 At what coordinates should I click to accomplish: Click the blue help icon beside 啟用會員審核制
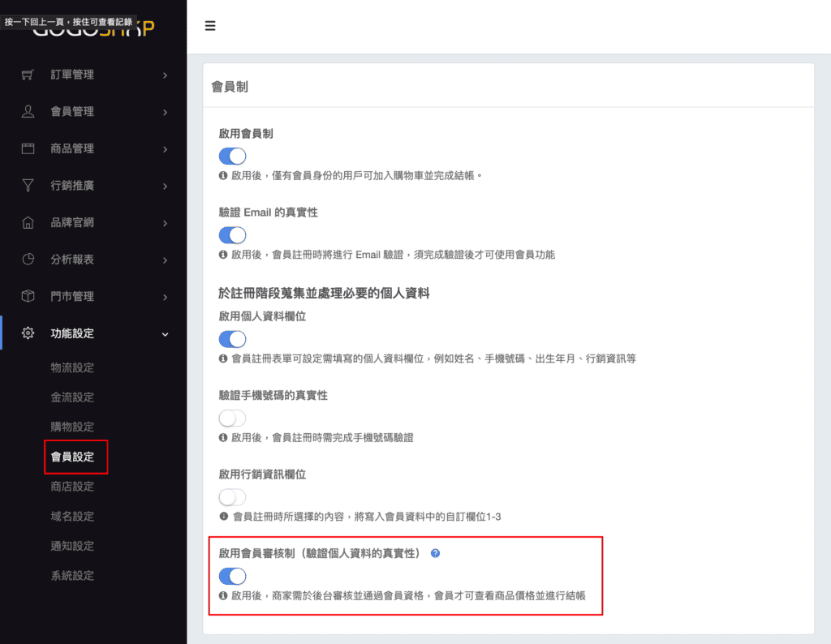(436, 553)
